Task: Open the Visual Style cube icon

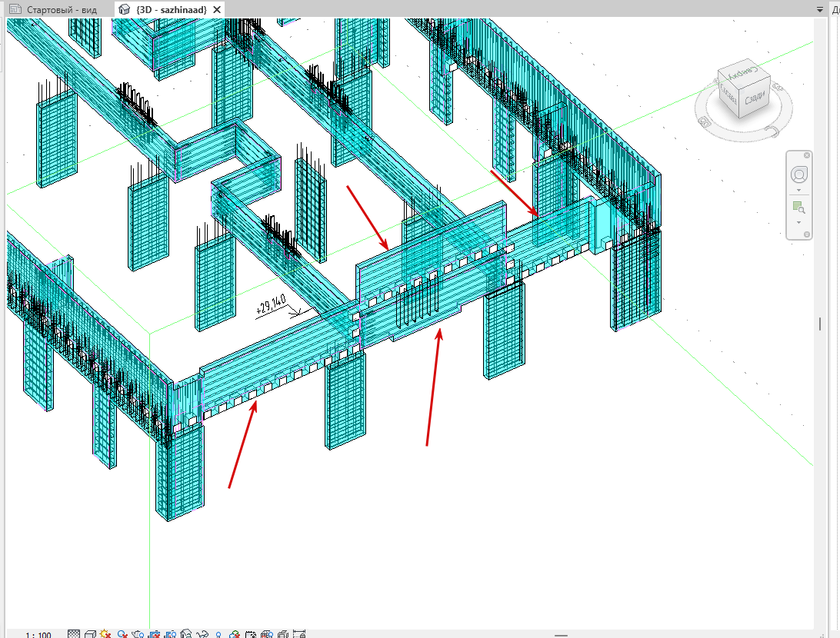Action: click(90, 634)
